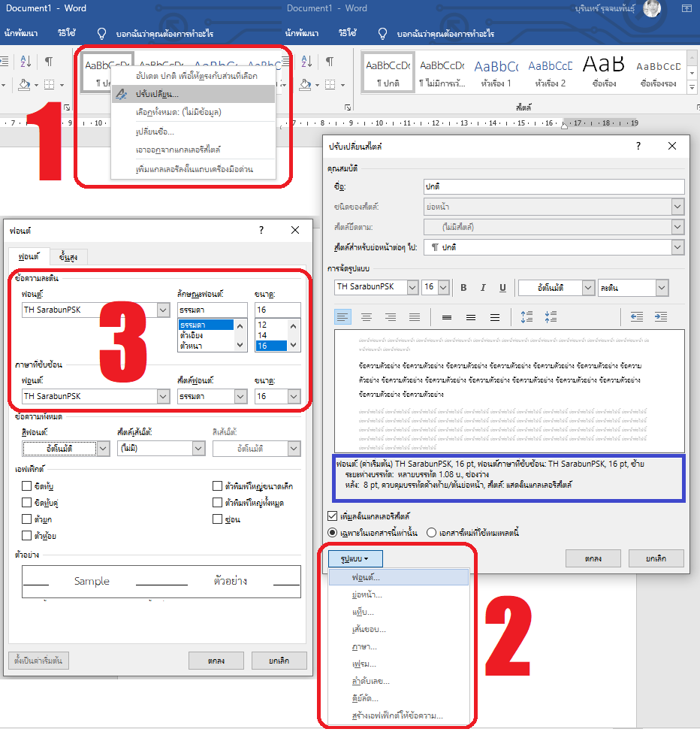Check the ตัวพิมพ์ใหญ่ทั้งหมด all caps checkbox
This screenshot has height=732, width=700.
tap(218, 503)
